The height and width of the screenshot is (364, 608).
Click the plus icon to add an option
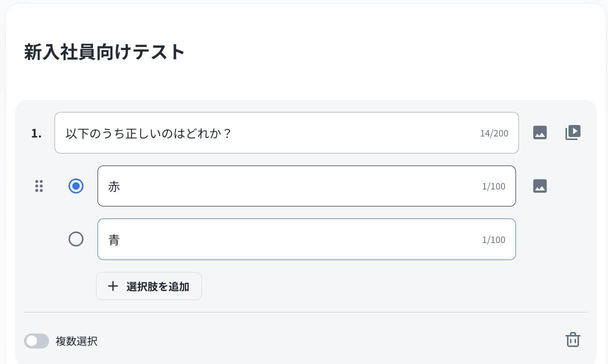tap(113, 286)
